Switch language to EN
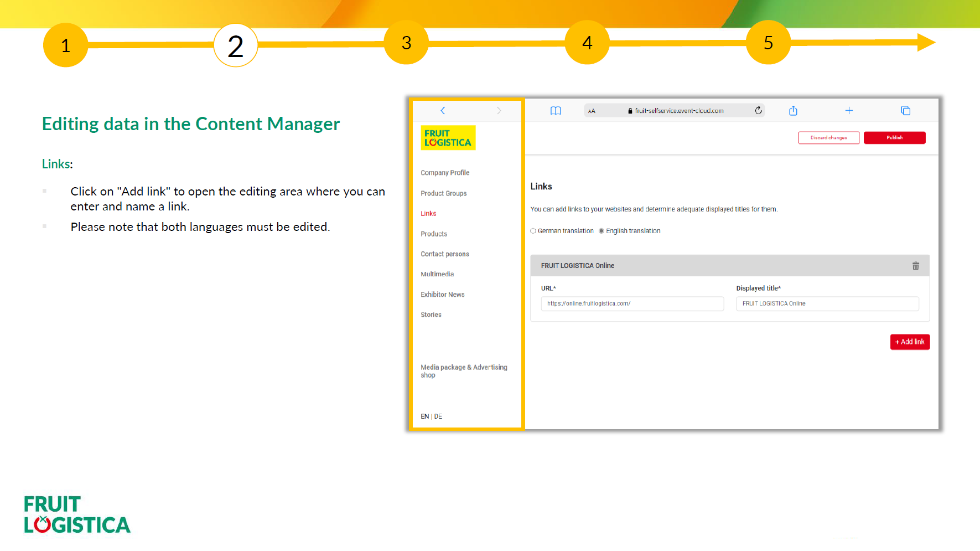Image resolution: width=980 pixels, height=551 pixels. point(424,416)
